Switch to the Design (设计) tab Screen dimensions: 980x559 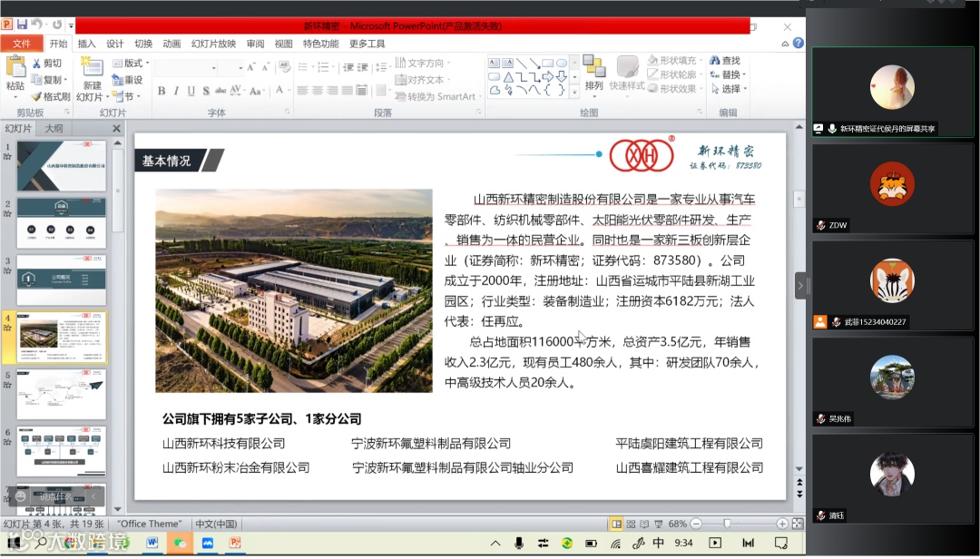[115, 44]
